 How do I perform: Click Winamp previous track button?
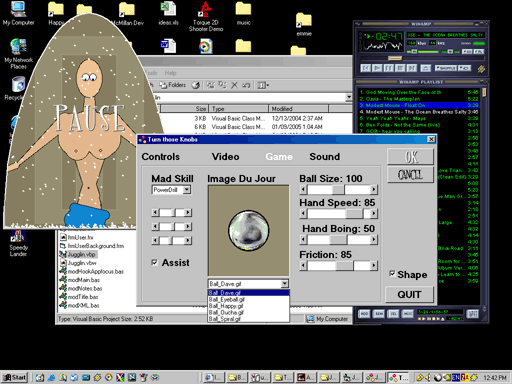(x=365, y=68)
